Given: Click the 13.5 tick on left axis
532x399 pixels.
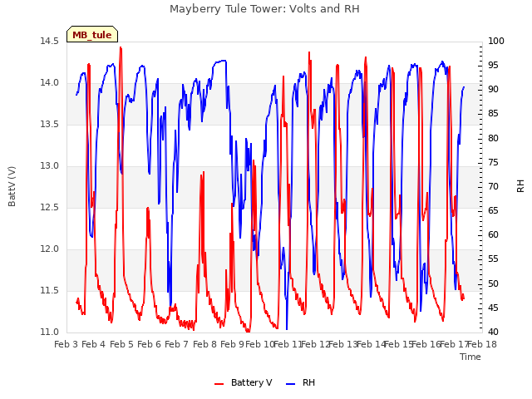Looking at the screenshot, I should [49, 124].
